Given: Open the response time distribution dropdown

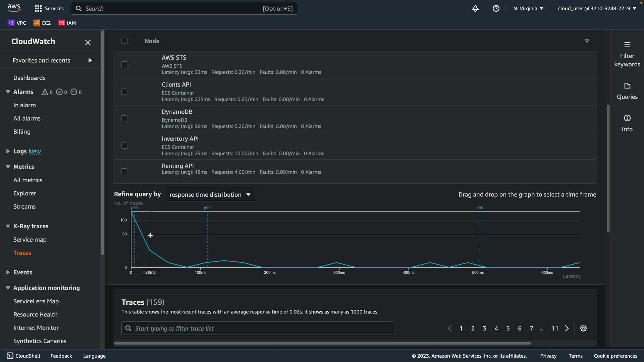Looking at the screenshot, I should click(210, 194).
